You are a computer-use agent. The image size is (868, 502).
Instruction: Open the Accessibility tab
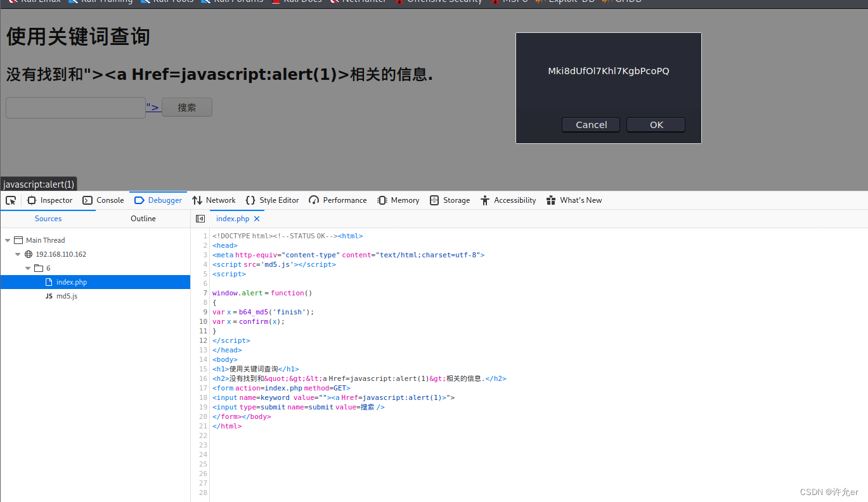508,200
